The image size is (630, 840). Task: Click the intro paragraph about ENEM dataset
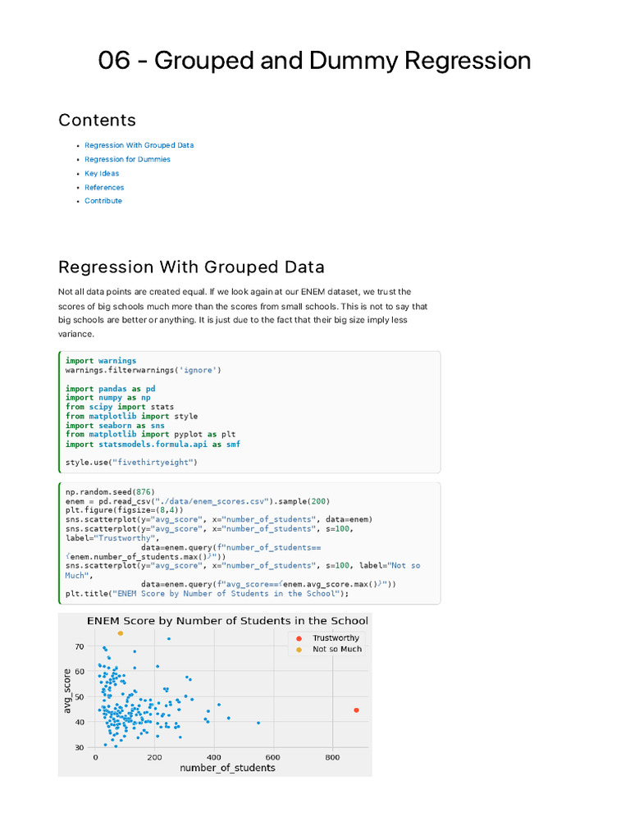(243, 313)
